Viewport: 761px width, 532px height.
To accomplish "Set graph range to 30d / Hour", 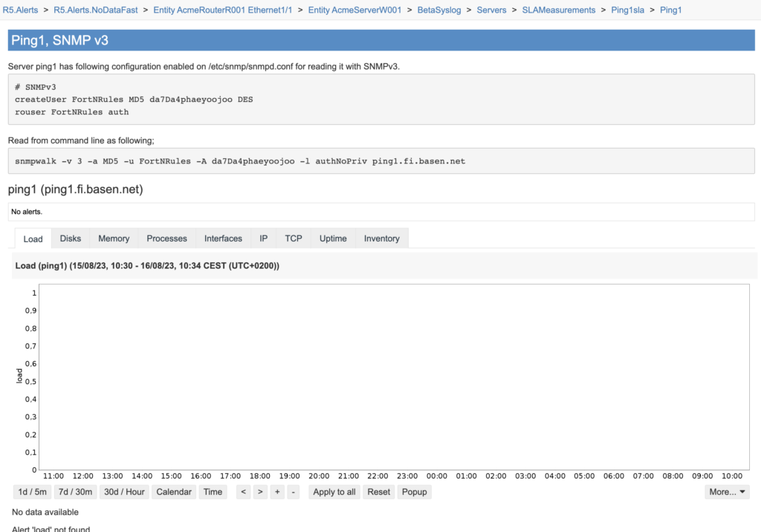I will 124,492.
